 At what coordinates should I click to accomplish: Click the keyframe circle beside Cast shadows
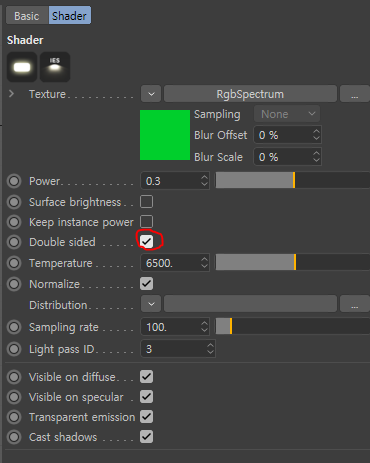[x=14, y=437]
